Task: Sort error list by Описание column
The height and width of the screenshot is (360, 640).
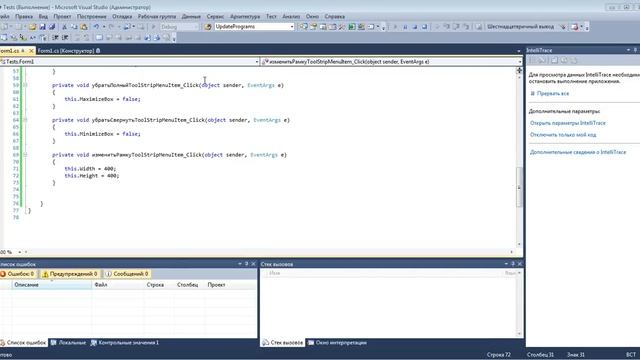Action: tap(52, 285)
